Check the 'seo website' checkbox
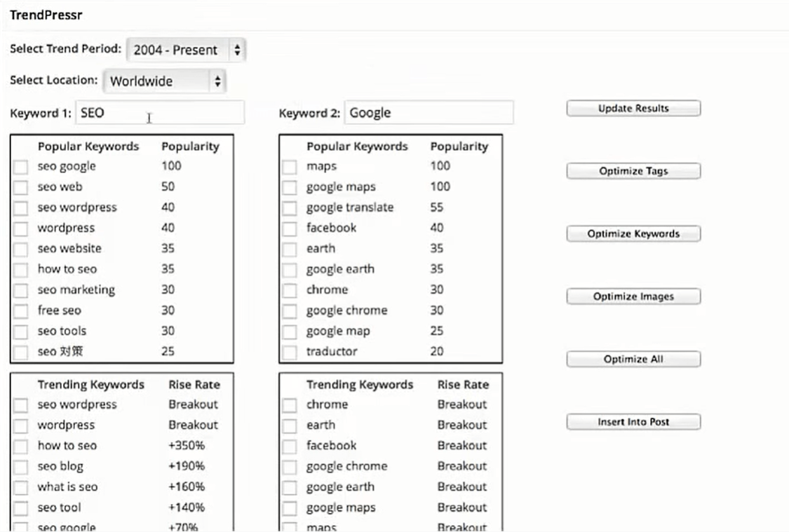Viewport: 789px width, 532px height. click(20, 250)
